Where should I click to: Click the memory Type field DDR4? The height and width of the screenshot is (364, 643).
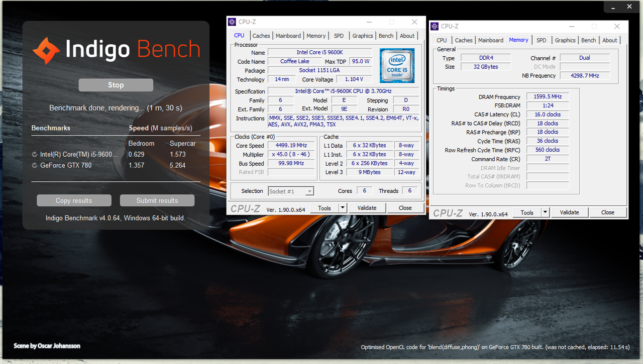pos(486,58)
